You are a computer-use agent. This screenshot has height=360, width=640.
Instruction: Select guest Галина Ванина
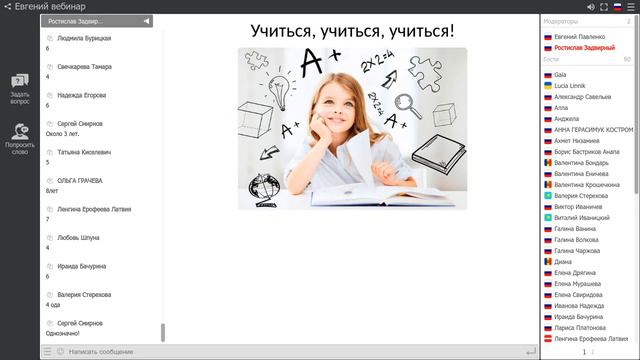coord(575,229)
